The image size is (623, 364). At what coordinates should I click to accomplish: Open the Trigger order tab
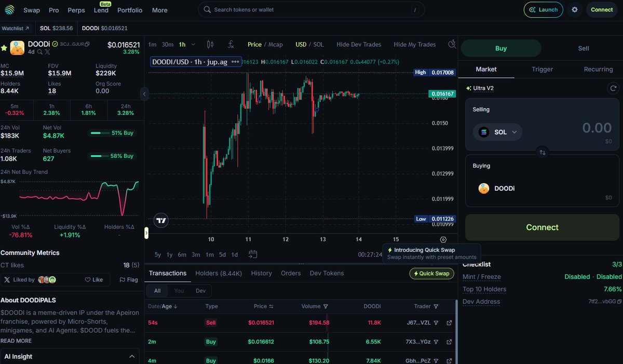click(x=542, y=69)
